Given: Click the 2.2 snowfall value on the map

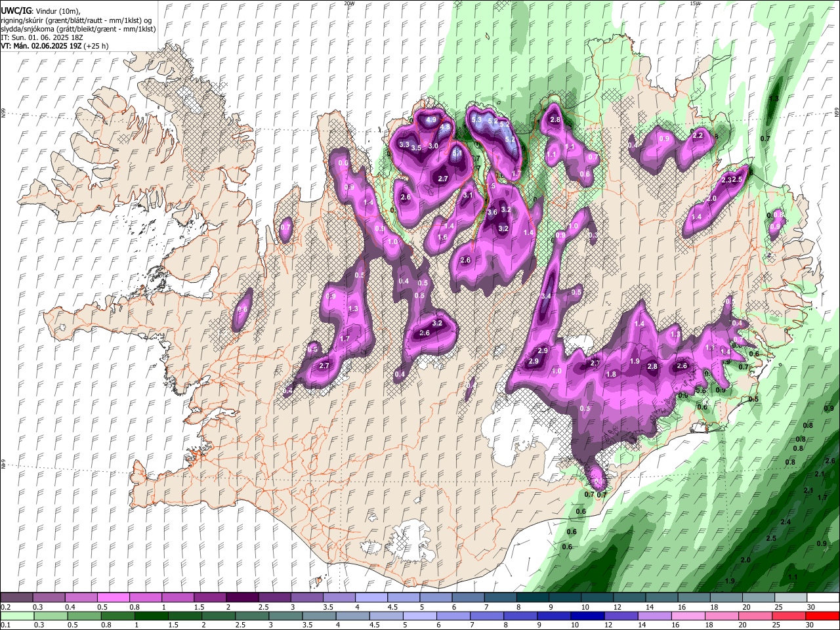Looking at the screenshot, I should (x=698, y=135).
